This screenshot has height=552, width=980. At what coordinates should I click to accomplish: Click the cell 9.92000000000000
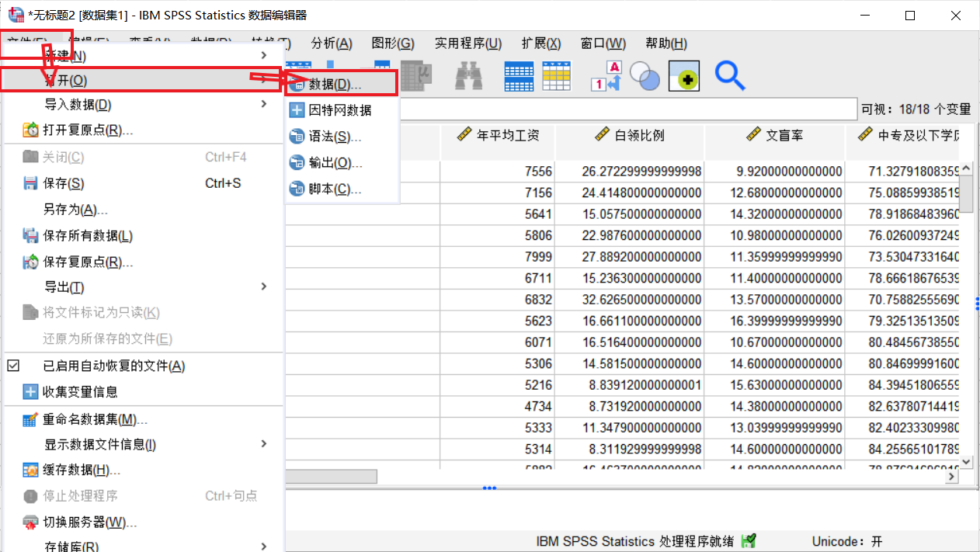[774, 171]
